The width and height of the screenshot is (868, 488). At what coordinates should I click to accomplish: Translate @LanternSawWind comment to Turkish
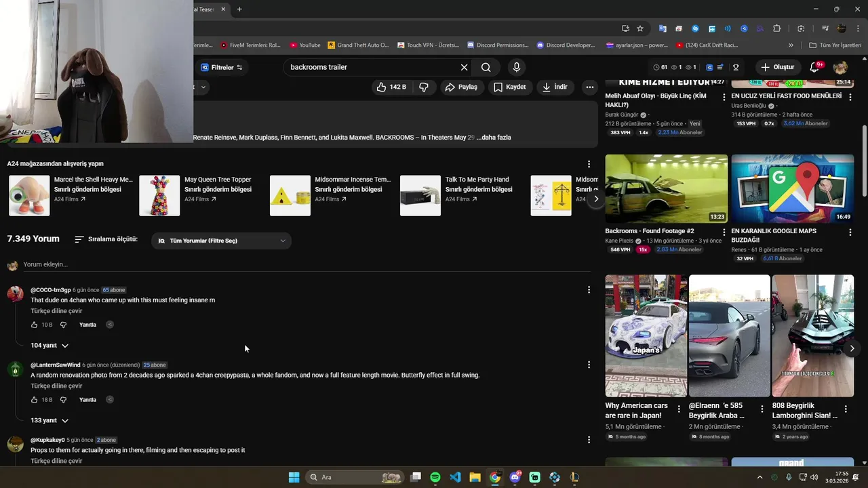[56, 386]
